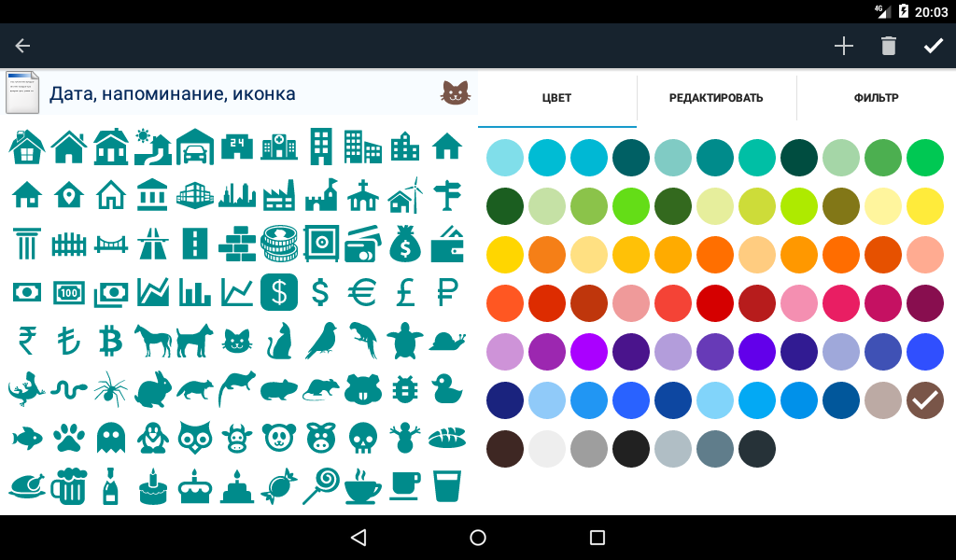
Task: Switch to the РЕДАКТИРОВАТЬ tab
Action: (716, 97)
